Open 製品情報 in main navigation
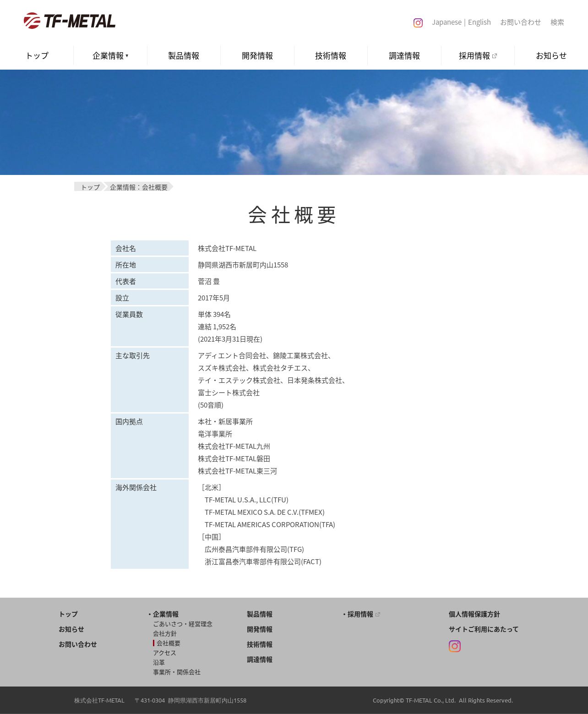 tap(184, 55)
